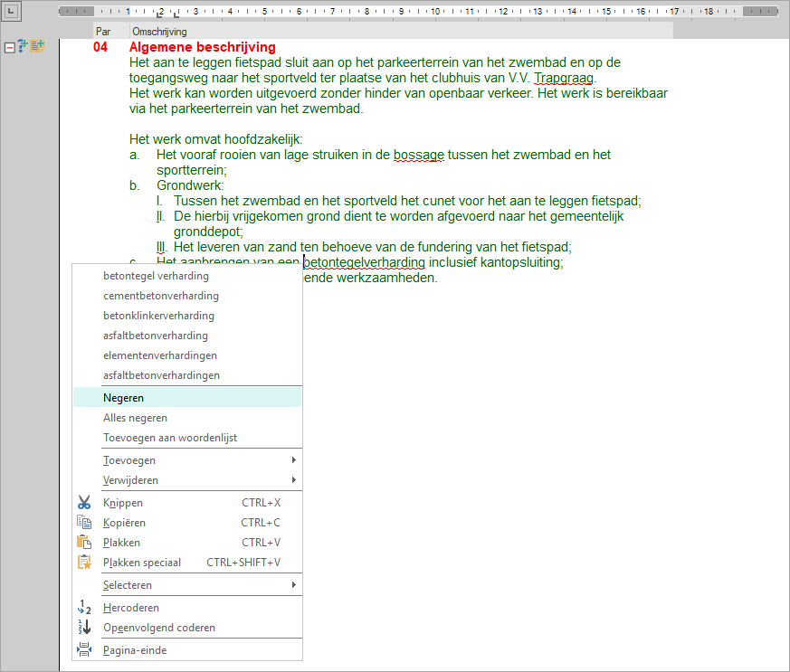Click the page break icon beside Pagina-einde
790x672 pixels.
pyautogui.click(x=84, y=650)
